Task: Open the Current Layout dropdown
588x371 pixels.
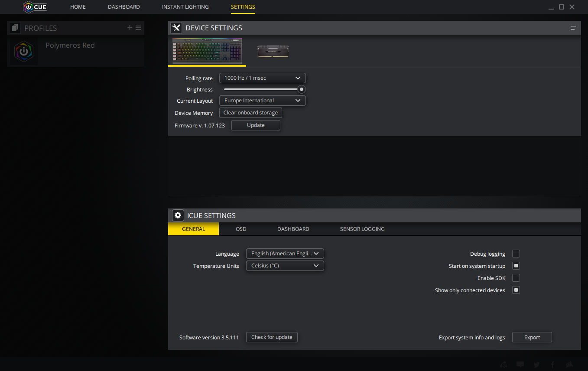Action: coord(263,101)
